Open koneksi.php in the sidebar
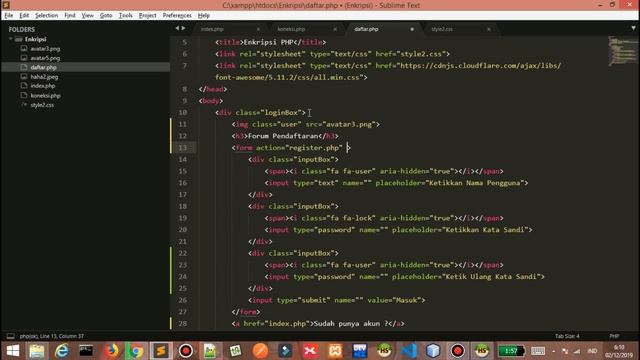The image size is (640, 360). coord(45,96)
